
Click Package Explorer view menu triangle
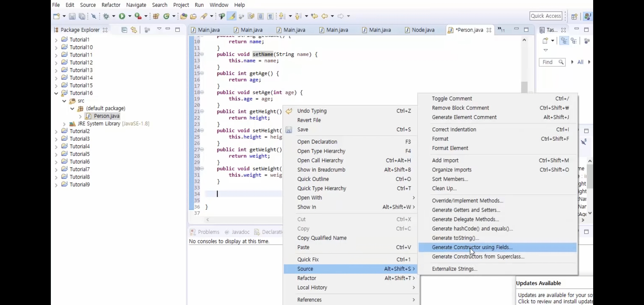tap(159, 29)
